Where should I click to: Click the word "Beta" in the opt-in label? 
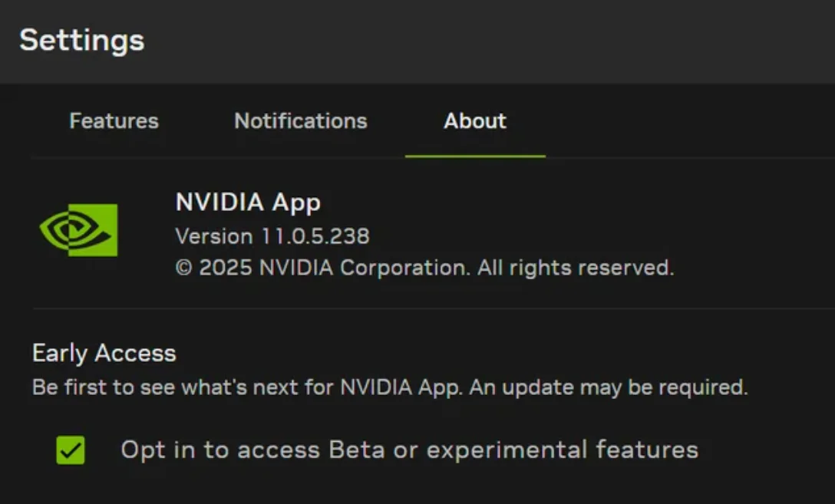[x=357, y=450]
